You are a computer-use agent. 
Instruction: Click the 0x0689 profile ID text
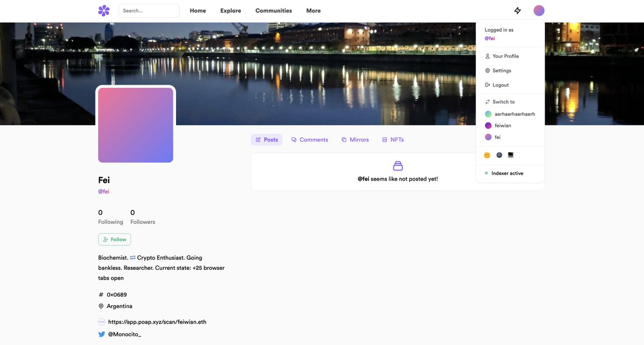pyautogui.click(x=117, y=295)
